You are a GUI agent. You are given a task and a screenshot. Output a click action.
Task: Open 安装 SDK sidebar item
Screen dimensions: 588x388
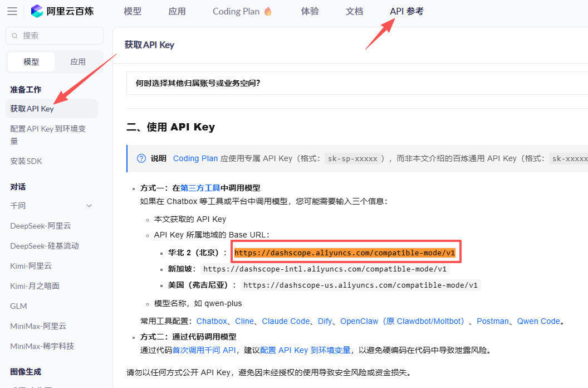tap(26, 161)
